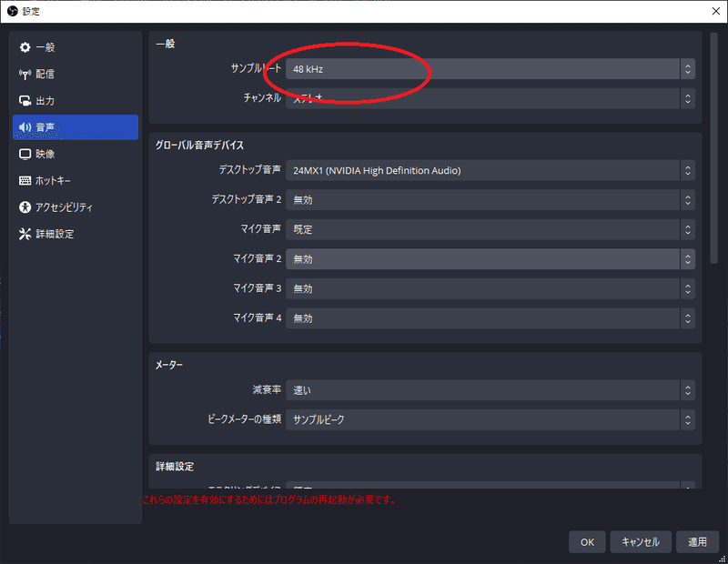
Task: Click the デスクトップ音声 dropdown arrow
Action: [688, 170]
